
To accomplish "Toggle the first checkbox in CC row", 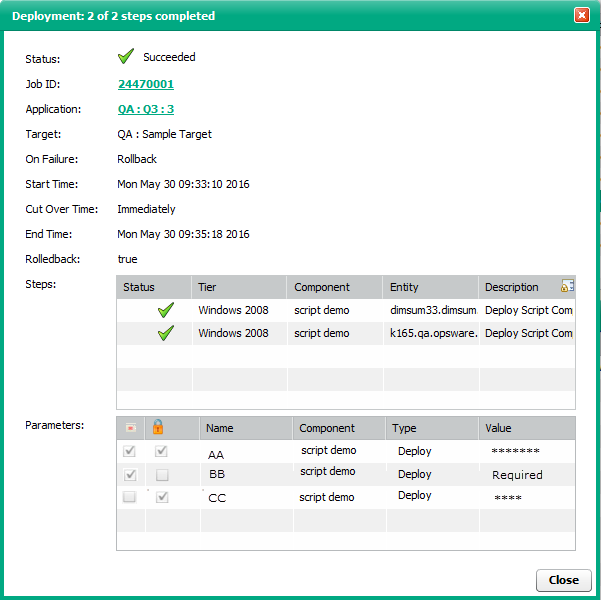I will click(x=130, y=497).
